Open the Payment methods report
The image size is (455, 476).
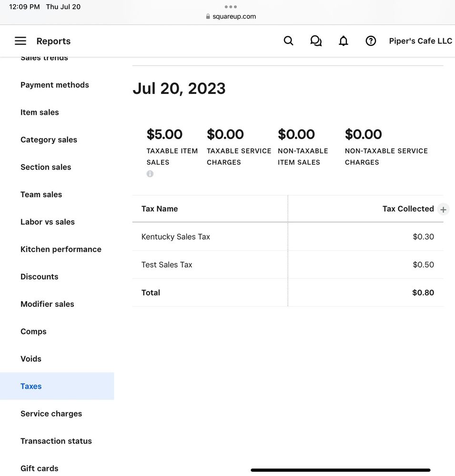55,85
